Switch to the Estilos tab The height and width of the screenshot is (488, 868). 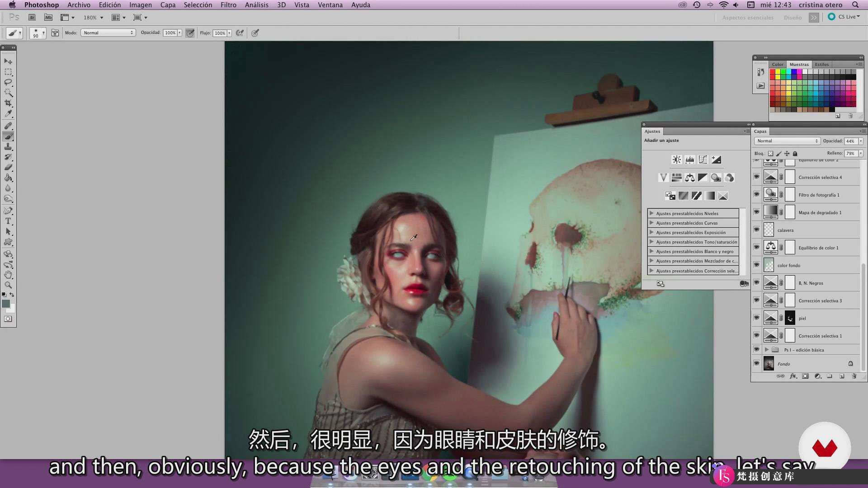coord(821,64)
